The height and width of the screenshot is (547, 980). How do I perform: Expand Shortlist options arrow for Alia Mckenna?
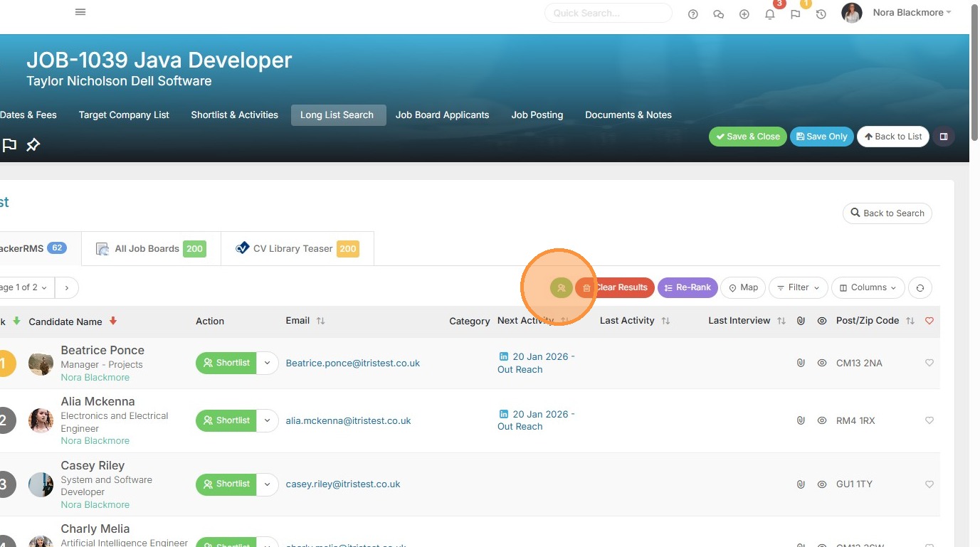click(x=267, y=420)
